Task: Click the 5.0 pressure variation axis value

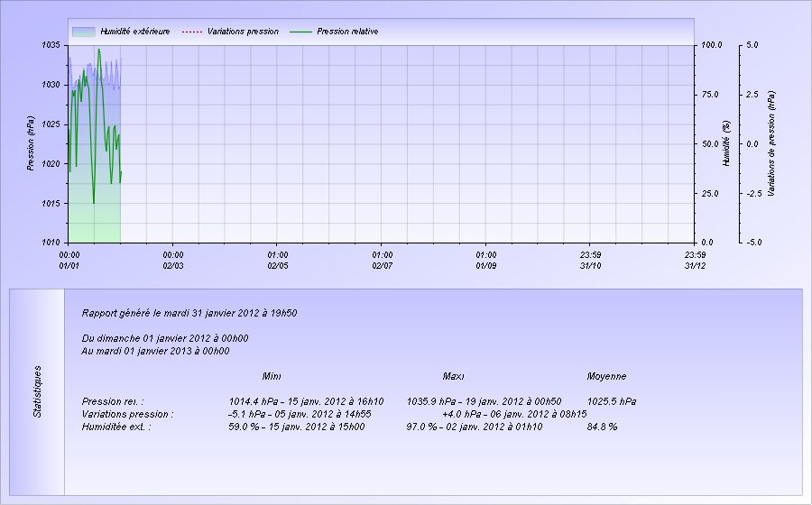Action: pyautogui.click(x=752, y=45)
